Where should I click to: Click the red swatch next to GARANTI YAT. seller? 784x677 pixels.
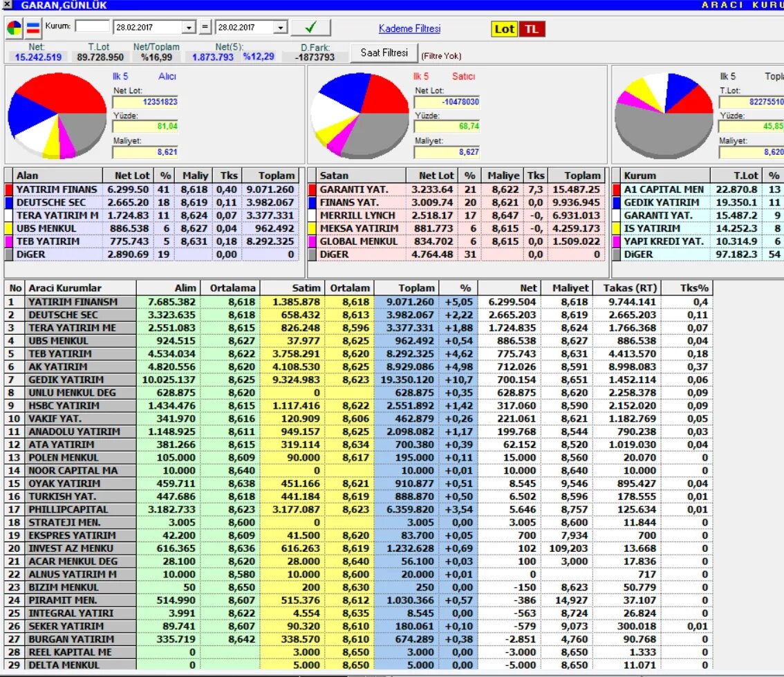[312, 189]
